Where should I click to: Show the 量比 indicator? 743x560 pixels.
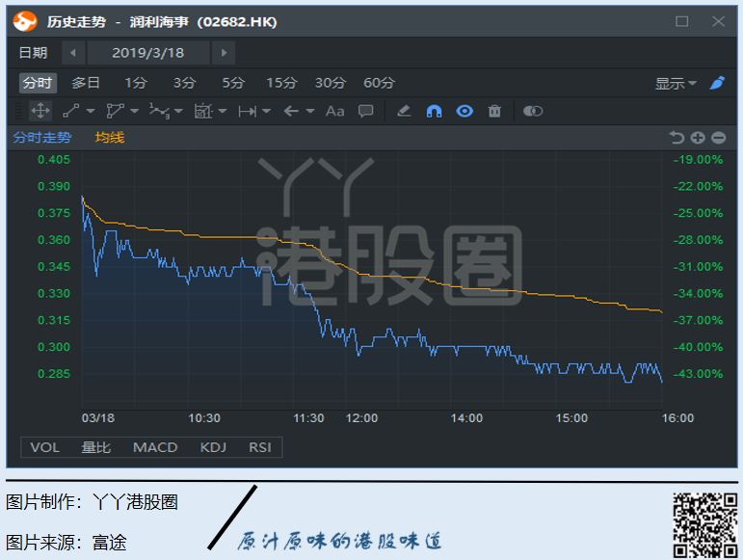coord(96,447)
